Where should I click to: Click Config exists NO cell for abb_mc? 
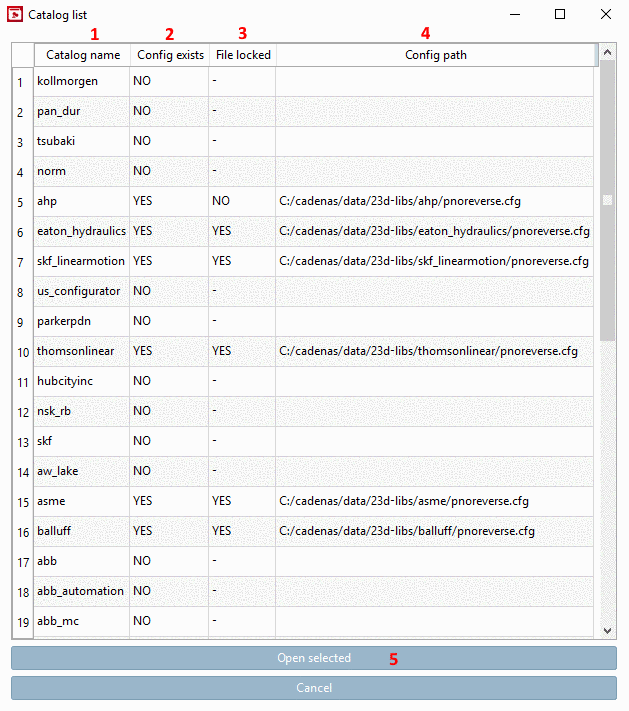[169, 621]
